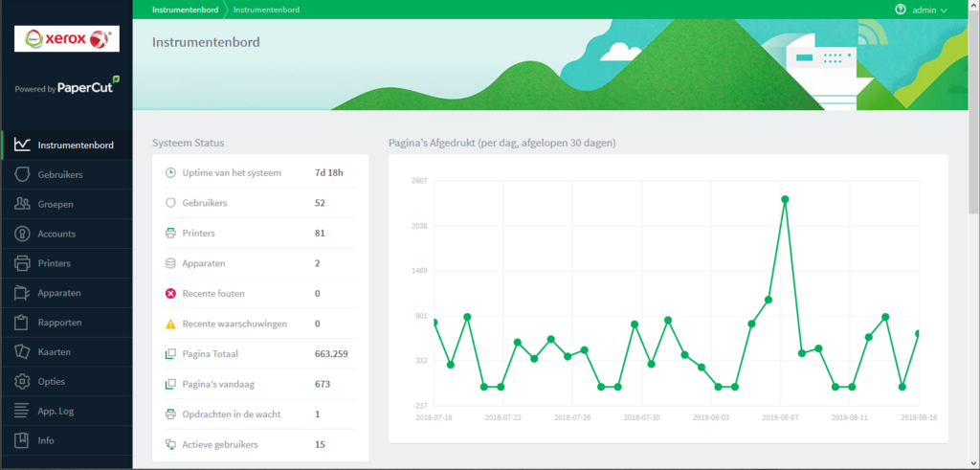Click the Kaarten cards icon

click(23, 352)
